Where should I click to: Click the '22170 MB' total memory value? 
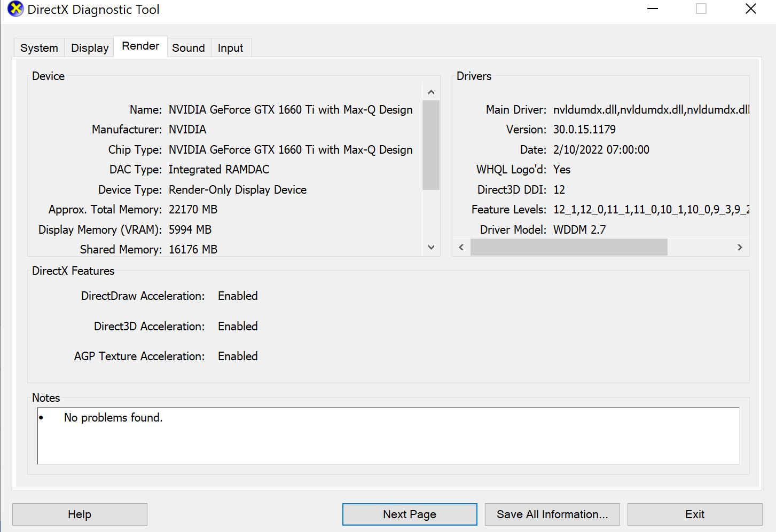click(x=193, y=210)
